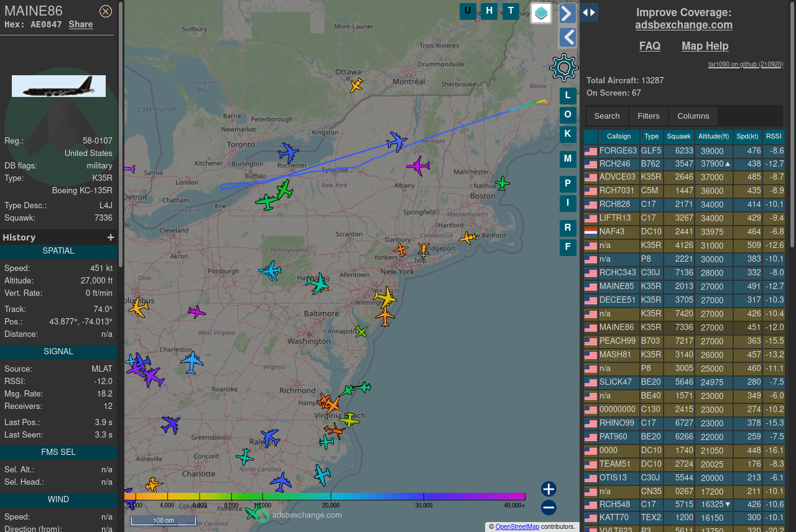This screenshot has width=796, height=532.
Task: Toggle the I map option button
Action: point(568,203)
